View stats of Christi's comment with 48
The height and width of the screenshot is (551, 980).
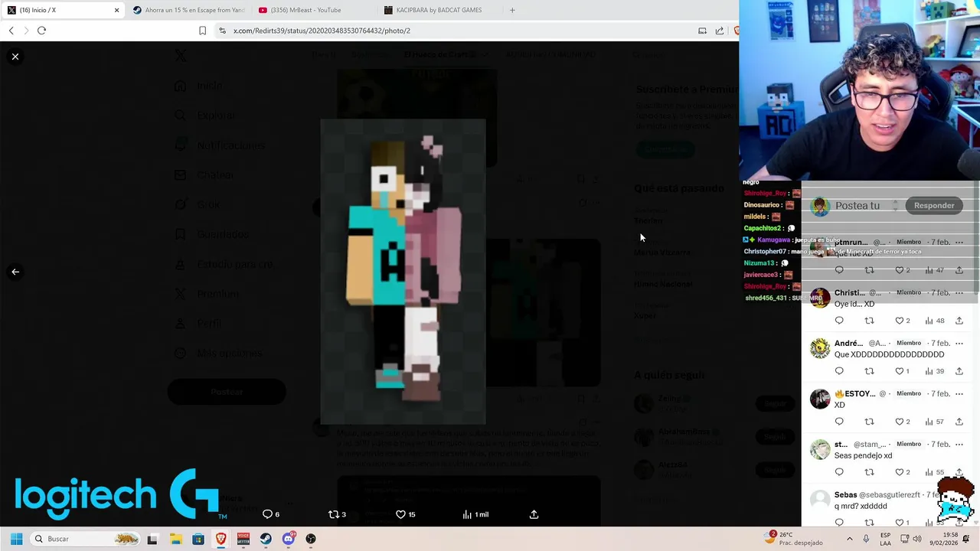click(x=934, y=321)
